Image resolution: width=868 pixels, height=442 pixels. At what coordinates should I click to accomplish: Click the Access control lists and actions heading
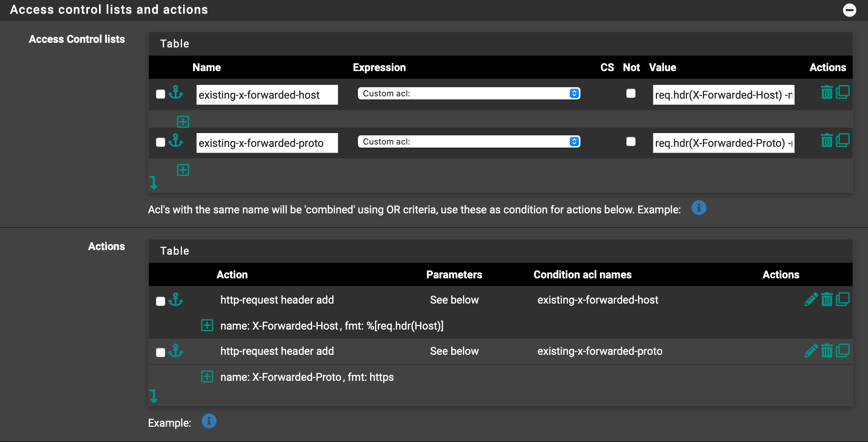click(109, 10)
